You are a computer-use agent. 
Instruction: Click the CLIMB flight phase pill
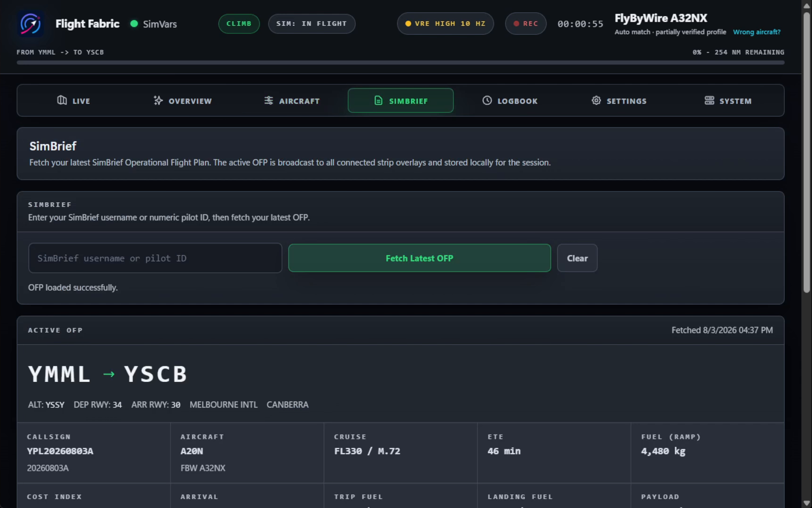coord(239,24)
